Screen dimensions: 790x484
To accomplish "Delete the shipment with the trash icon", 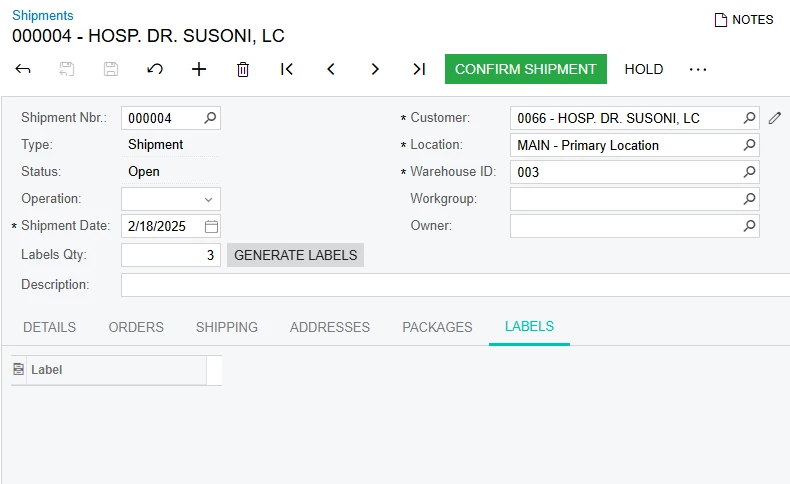I will (x=243, y=69).
